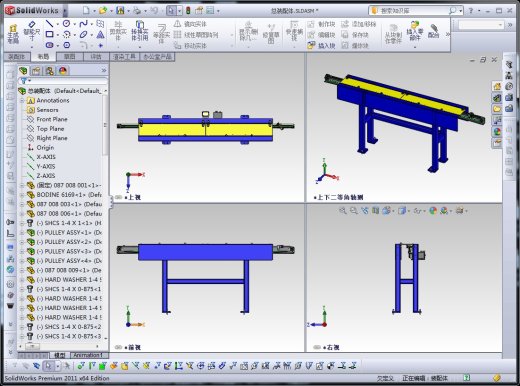This screenshot has height=386, width=520.
Task: Open the Save icon in title toolbar
Action: click(120, 11)
